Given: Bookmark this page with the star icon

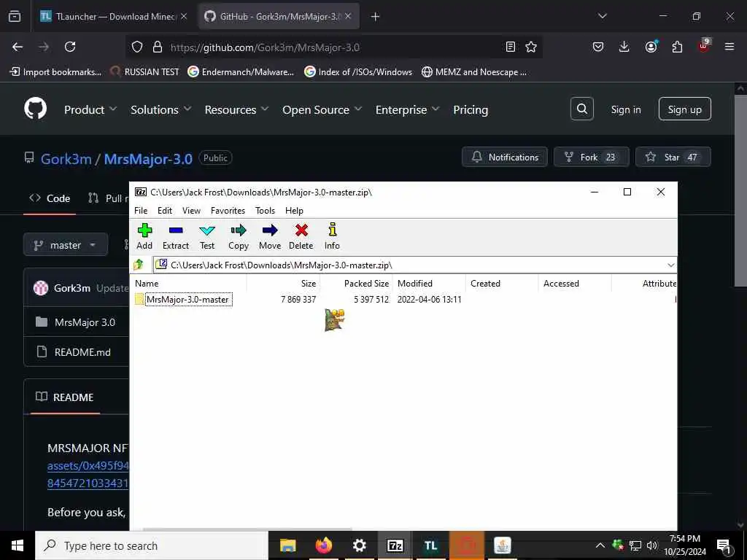Looking at the screenshot, I should [531, 47].
